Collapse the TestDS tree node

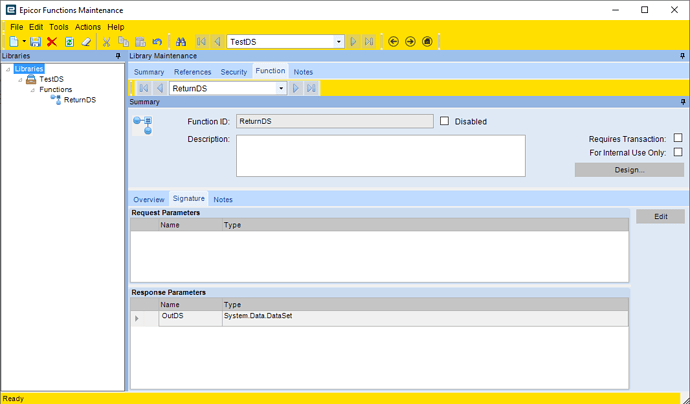click(20, 80)
